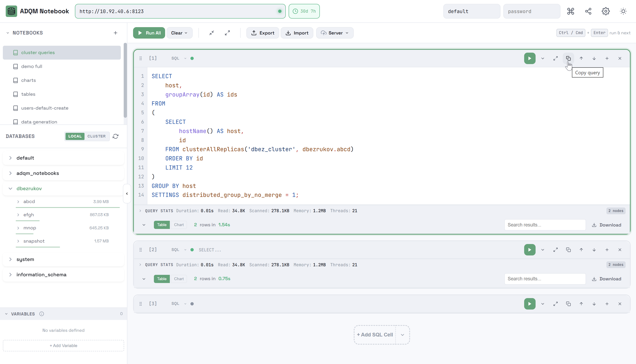Select Table view in cell [2] results

[162, 279]
